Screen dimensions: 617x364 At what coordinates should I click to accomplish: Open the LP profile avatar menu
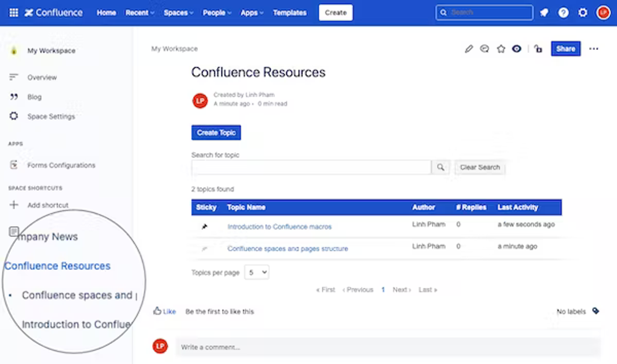coord(603,13)
